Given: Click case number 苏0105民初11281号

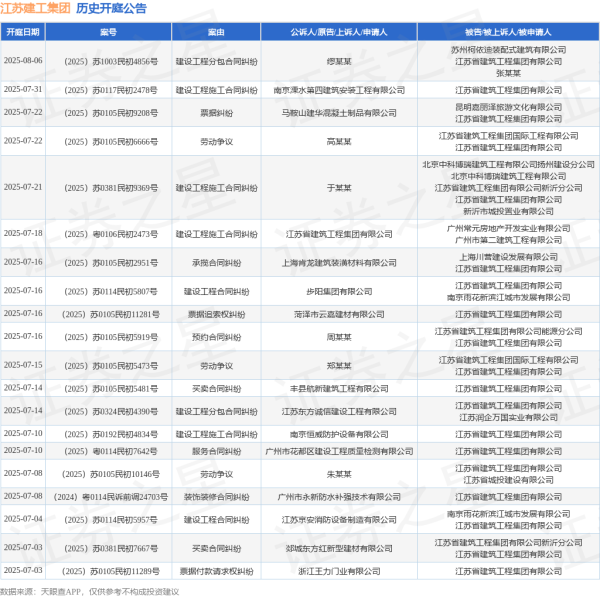Looking at the screenshot, I should [x=111, y=315].
